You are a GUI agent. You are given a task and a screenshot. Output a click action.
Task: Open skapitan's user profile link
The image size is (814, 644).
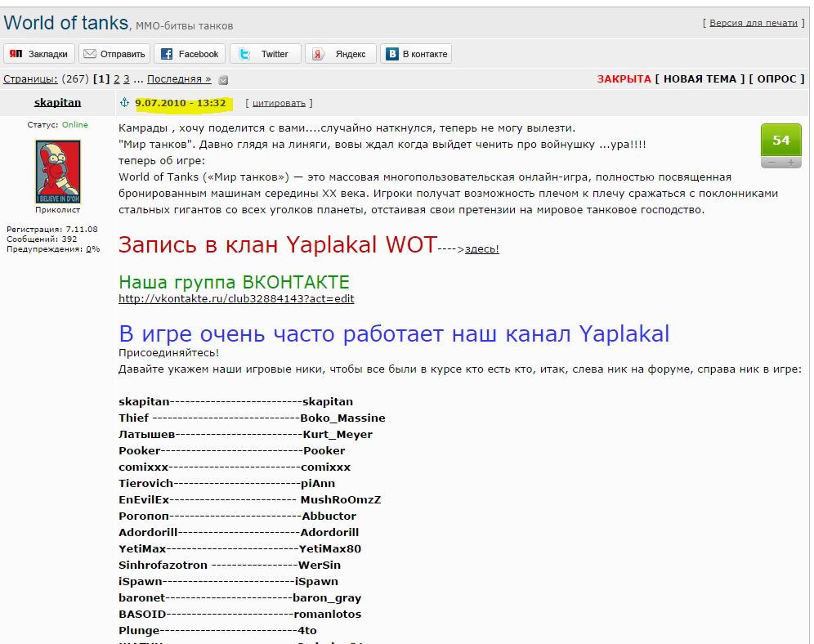click(x=58, y=102)
